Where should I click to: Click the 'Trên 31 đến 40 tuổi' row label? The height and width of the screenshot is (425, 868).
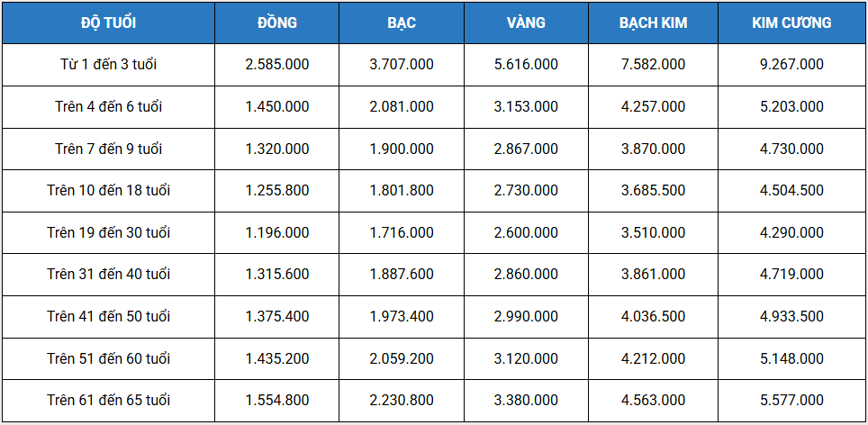point(108,274)
